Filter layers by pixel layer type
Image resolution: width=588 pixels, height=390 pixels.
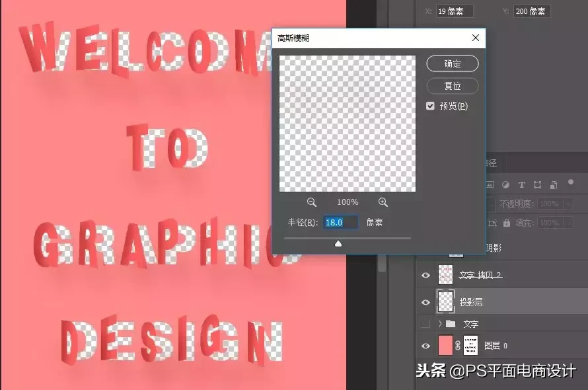pyautogui.click(x=490, y=184)
